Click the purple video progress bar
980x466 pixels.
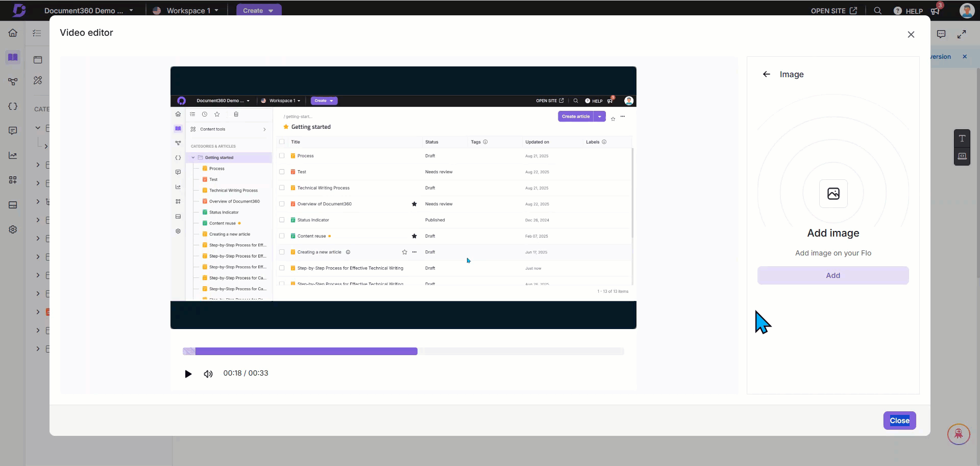pos(306,352)
